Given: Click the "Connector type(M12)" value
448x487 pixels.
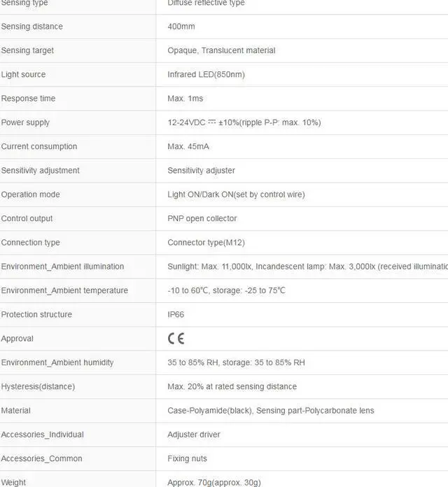Looking at the screenshot, I should pos(206,243).
